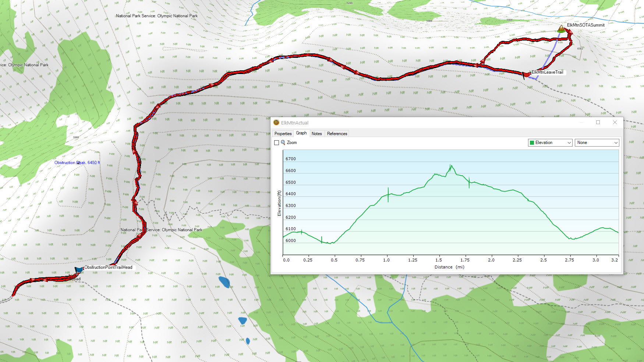
Task: Open the References tab
Action: [337, 134]
